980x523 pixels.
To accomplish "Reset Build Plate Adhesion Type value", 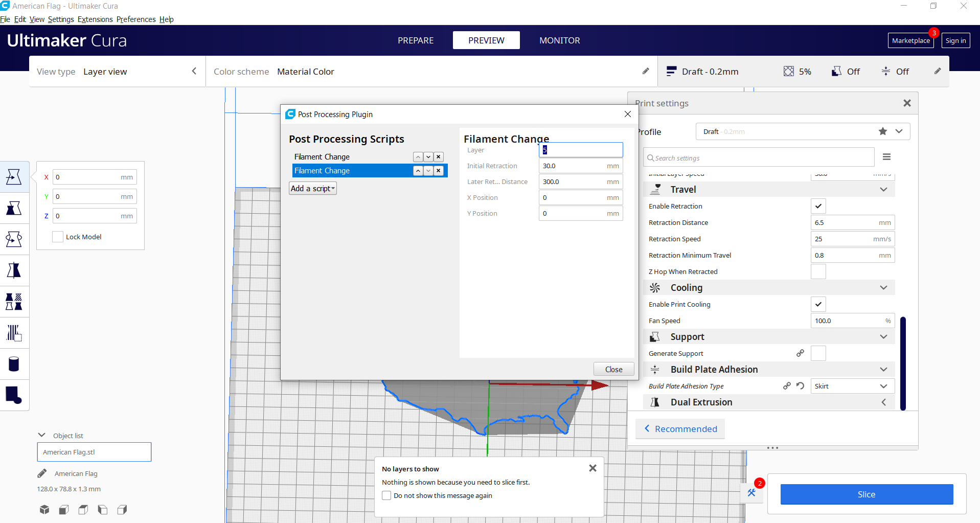I will [801, 386].
